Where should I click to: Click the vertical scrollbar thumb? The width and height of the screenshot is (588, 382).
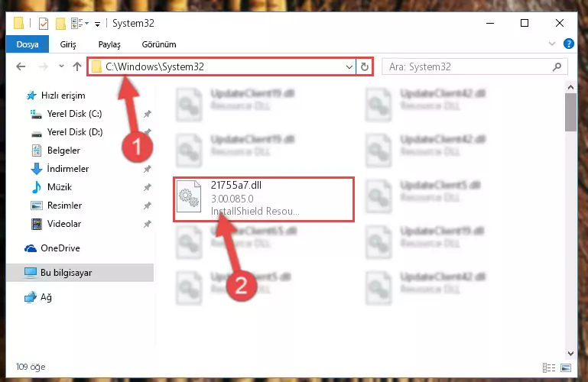(570, 112)
